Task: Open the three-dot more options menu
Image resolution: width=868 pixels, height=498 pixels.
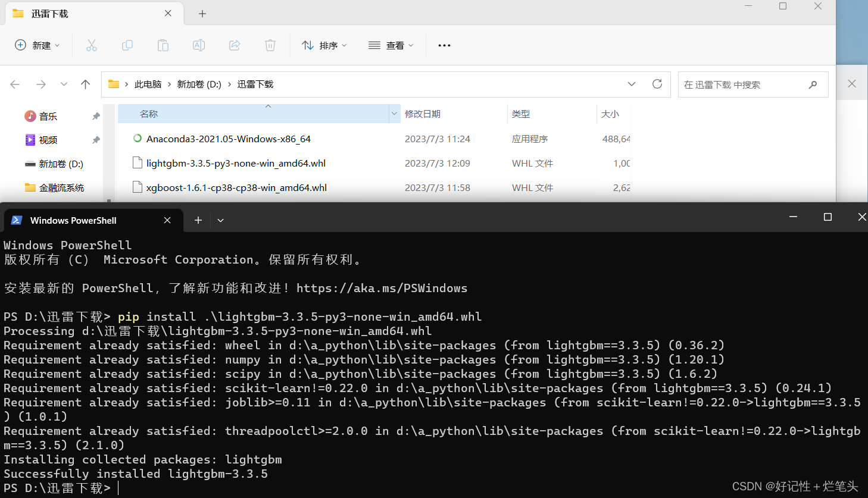Action: pyautogui.click(x=444, y=45)
